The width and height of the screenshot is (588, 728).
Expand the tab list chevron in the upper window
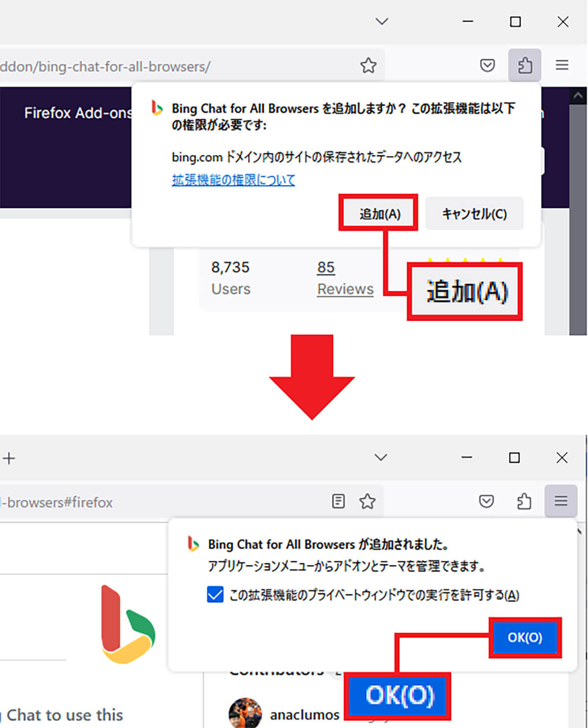tap(382, 22)
